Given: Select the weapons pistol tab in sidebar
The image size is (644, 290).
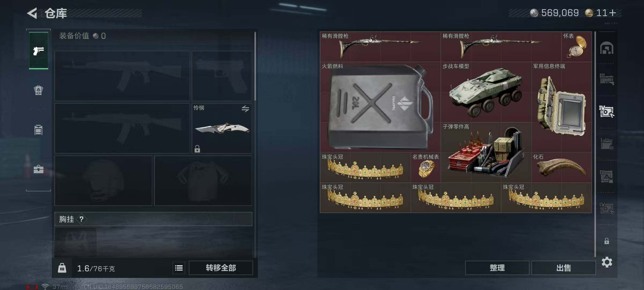Looking at the screenshot, I should (x=39, y=51).
